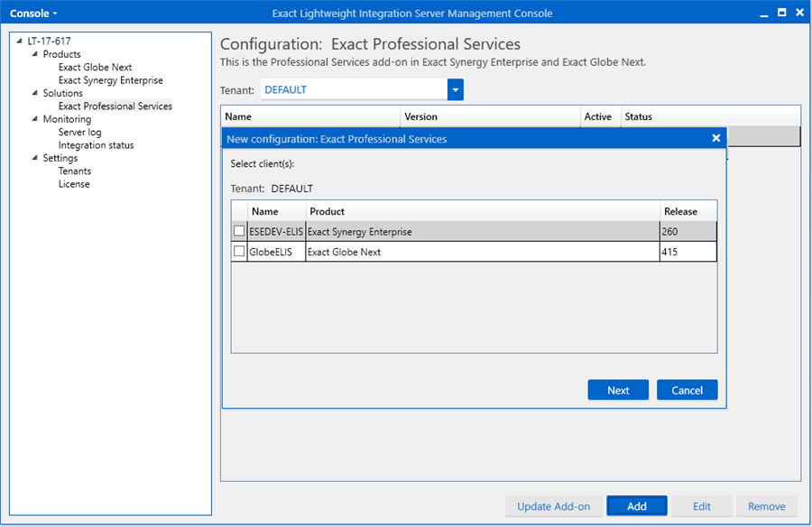Viewport: 812px width, 527px height.
Task: Collapse the Solutions tree node
Action: [x=34, y=93]
